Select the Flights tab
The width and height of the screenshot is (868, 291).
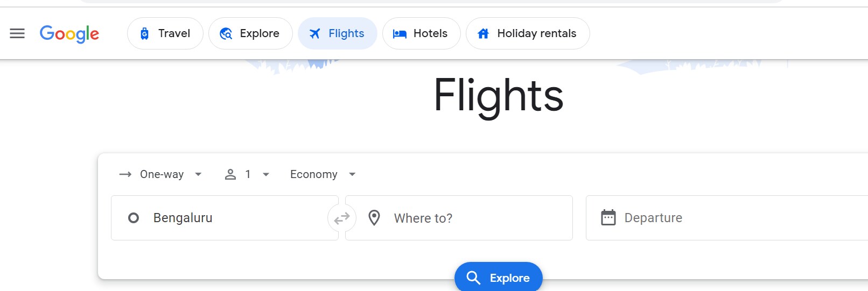coord(338,33)
